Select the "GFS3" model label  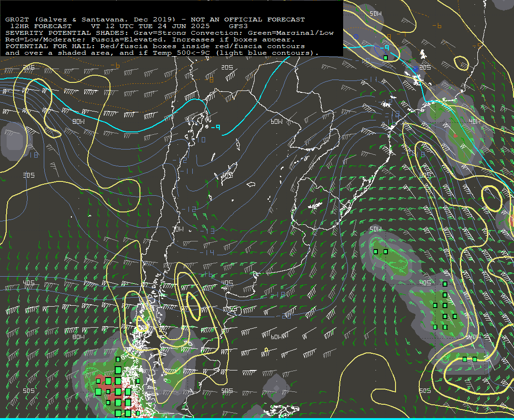(x=238, y=26)
